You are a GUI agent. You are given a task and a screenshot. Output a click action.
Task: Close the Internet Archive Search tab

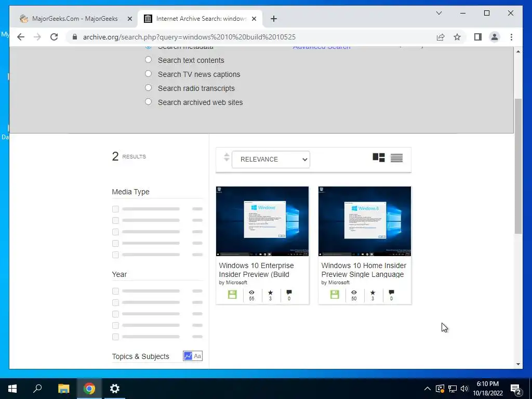tap(254, 19)
